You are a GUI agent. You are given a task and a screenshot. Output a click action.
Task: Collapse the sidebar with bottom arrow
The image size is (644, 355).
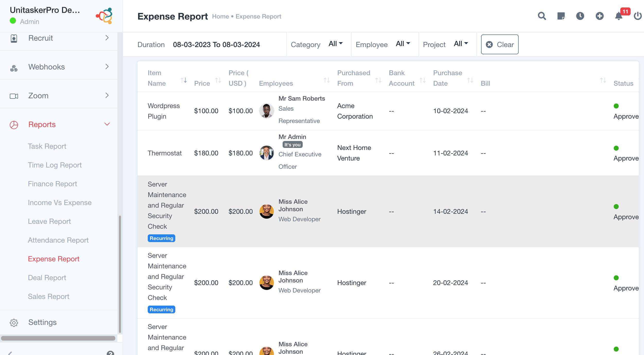(10, 353)
